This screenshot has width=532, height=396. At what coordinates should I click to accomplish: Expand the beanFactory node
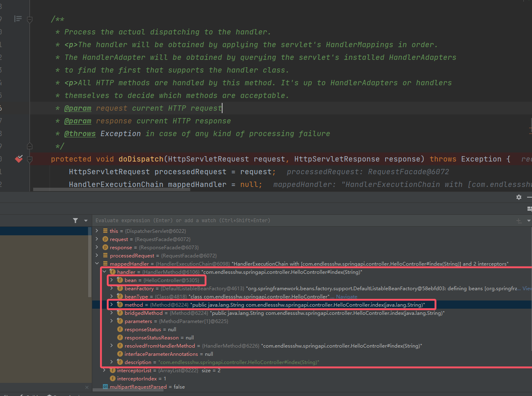111,288
